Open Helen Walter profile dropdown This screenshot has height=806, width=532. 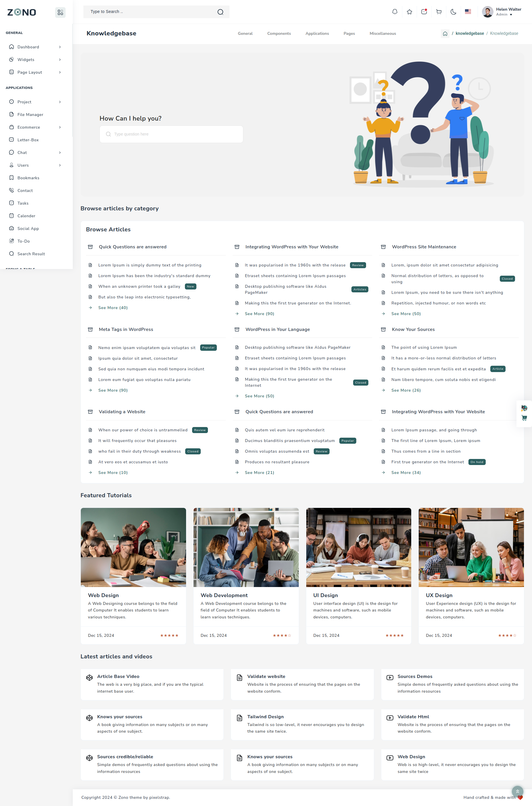[x=502, y=12]
